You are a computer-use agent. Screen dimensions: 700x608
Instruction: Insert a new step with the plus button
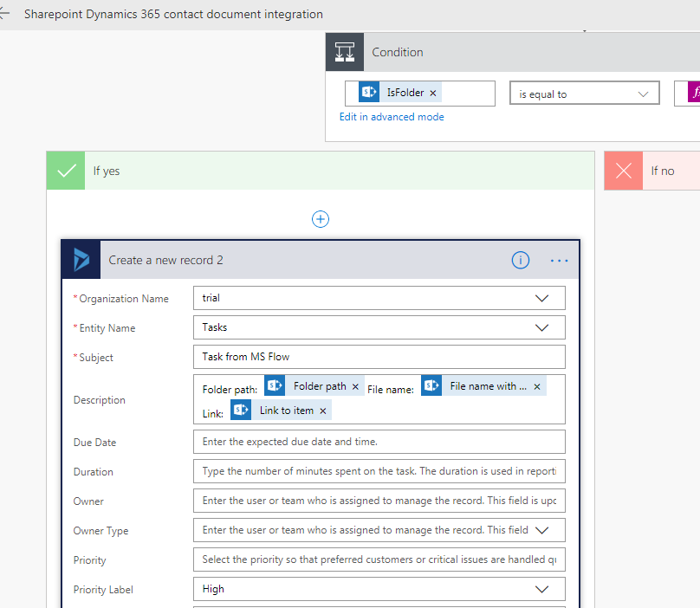coord(320,219)
